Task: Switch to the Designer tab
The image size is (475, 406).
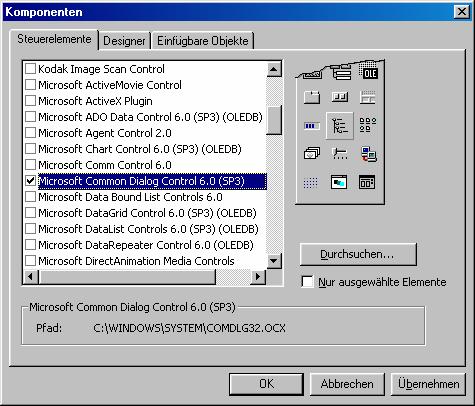Action: [124, 41]
